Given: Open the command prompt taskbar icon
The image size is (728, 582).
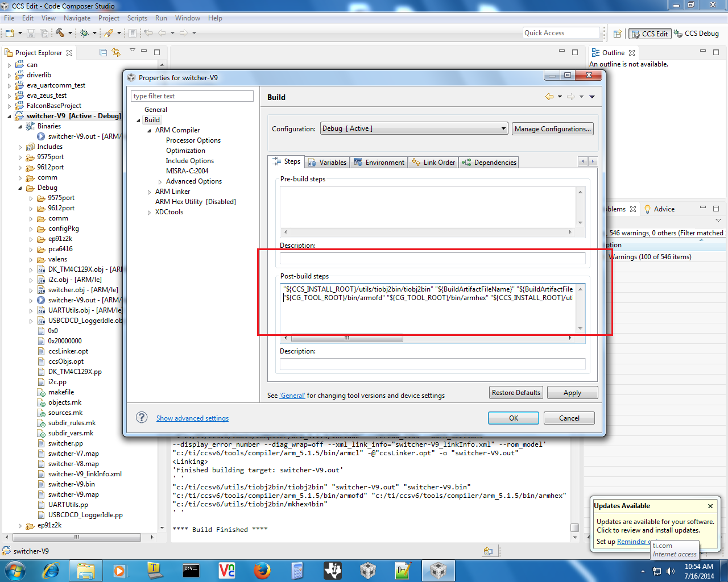Looking at the screenshot, I should pos(191,570).
